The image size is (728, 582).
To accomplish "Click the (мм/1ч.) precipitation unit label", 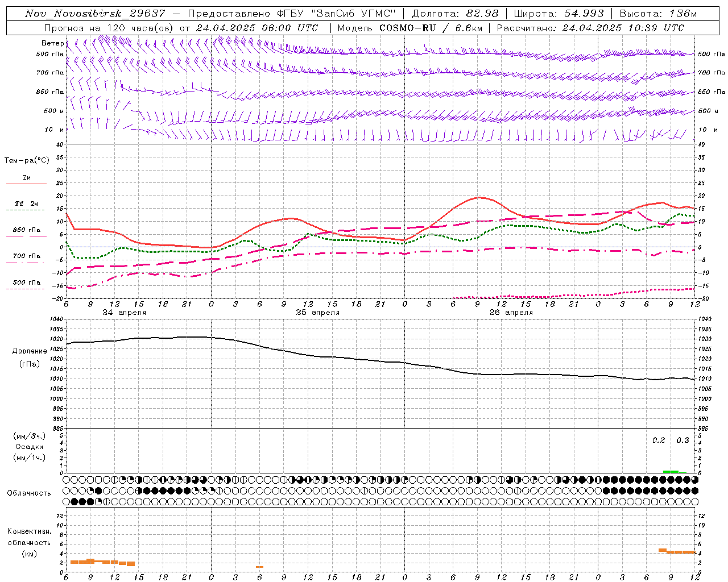I will 30,458.
